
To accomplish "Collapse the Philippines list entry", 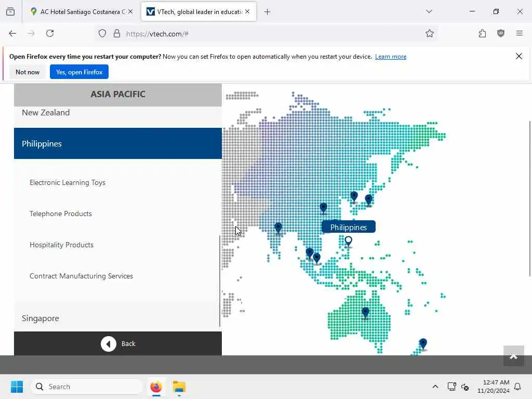I will tap(118, 143).
